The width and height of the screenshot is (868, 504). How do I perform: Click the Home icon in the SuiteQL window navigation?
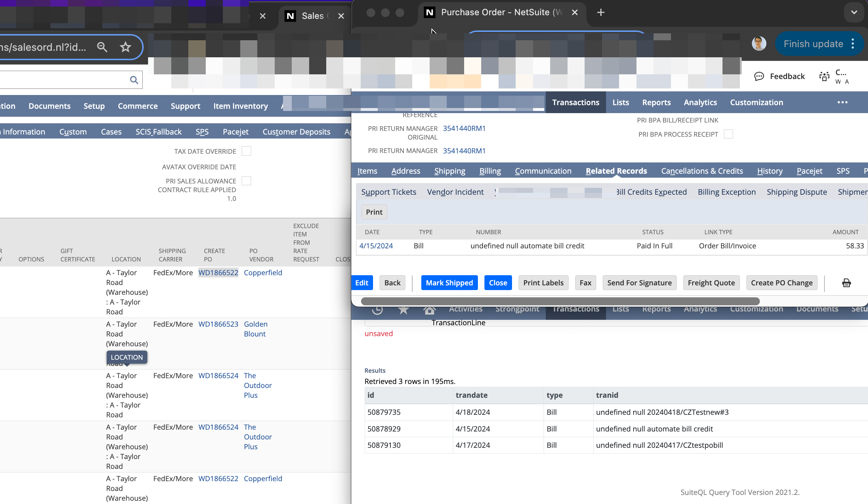[x=429, y=310]
